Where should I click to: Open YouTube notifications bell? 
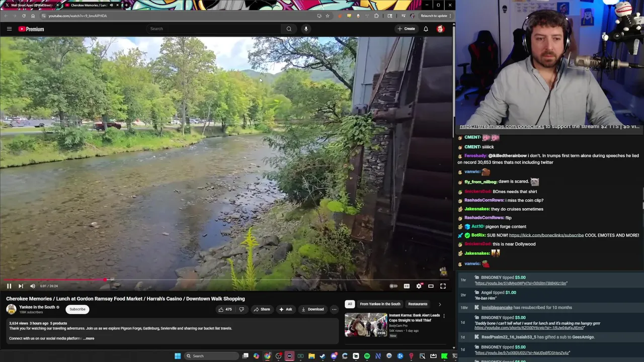pyautogui.click(x=426, y=29)
